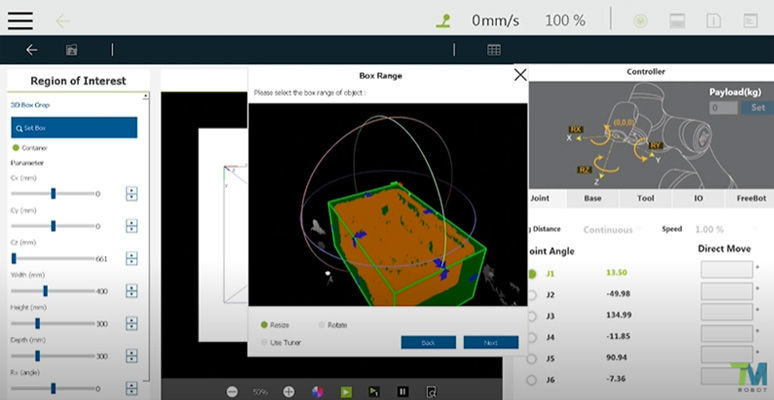
Task: Click the Back button in Box Range
Action: tap(428, 342)
